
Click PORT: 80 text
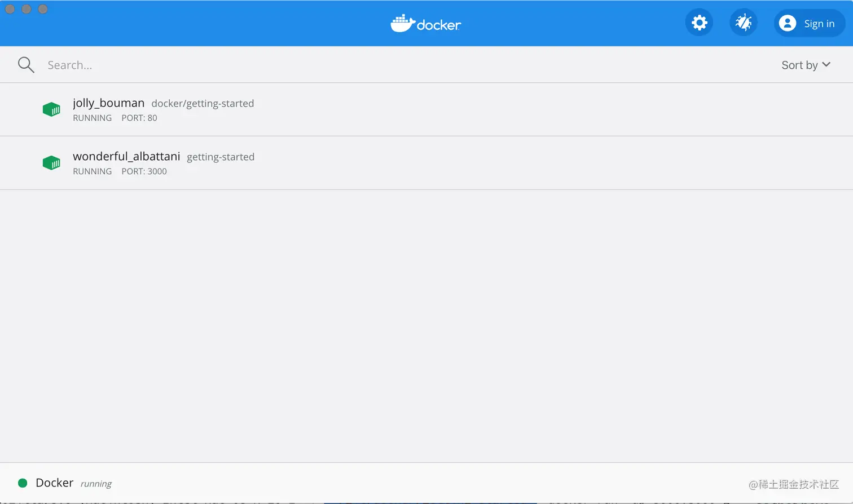coord(139,118)
